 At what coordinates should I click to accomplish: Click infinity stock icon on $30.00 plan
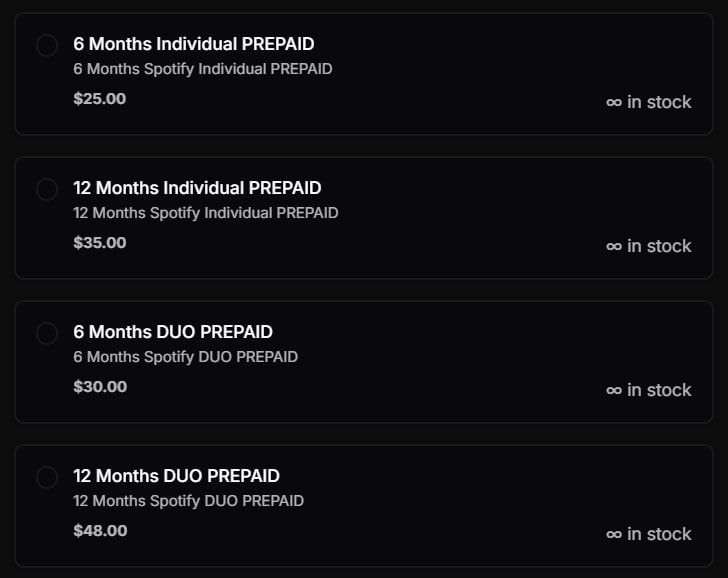click(614, 390)
